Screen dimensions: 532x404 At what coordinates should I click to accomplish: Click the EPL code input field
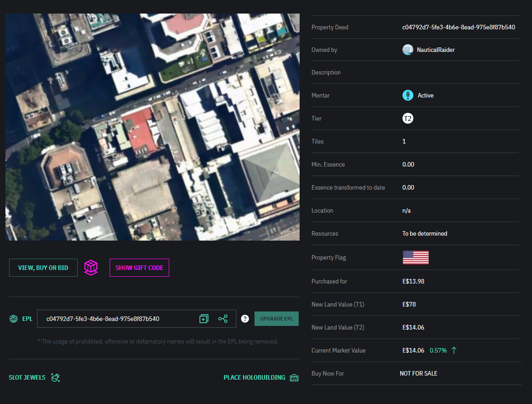tap(117, 319)
